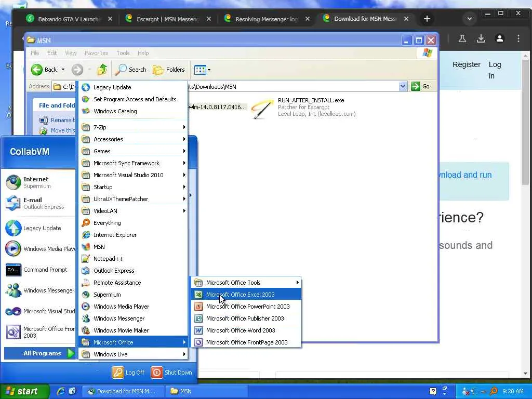The image size is (532, 399).
Task: Launch Command Prompt from Start menu
Action: (39, 270)
